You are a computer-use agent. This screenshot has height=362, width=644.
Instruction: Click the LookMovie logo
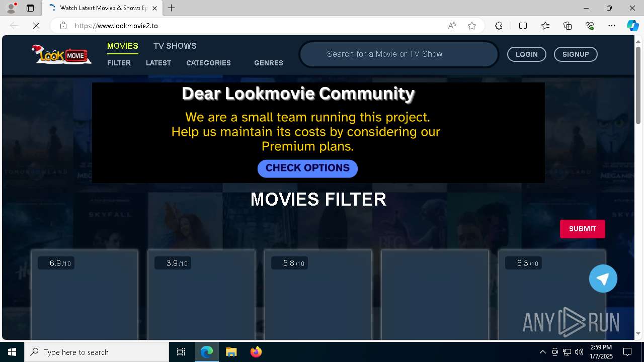(x=62, y=54)
